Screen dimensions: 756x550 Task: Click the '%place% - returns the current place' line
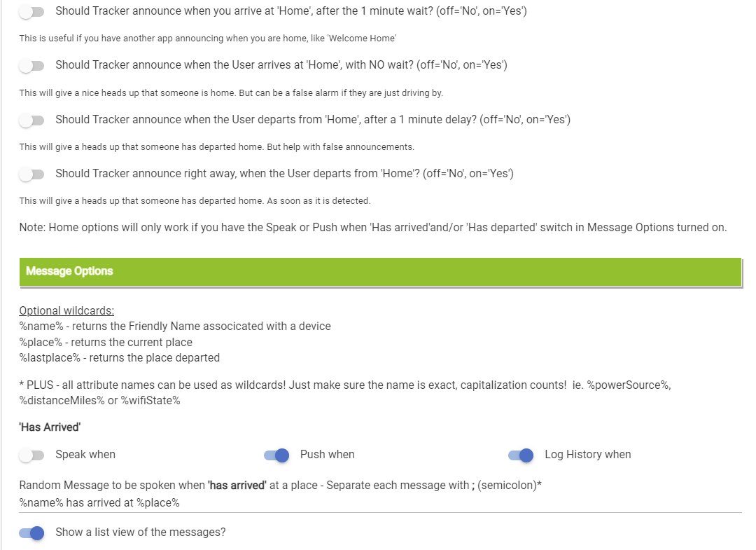[106, 343]
